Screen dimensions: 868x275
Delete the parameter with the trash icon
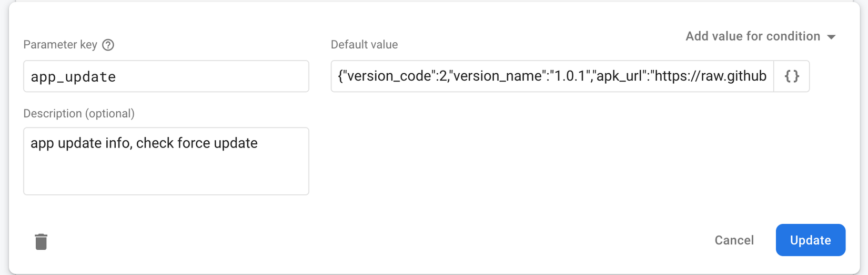pos(41,241)
